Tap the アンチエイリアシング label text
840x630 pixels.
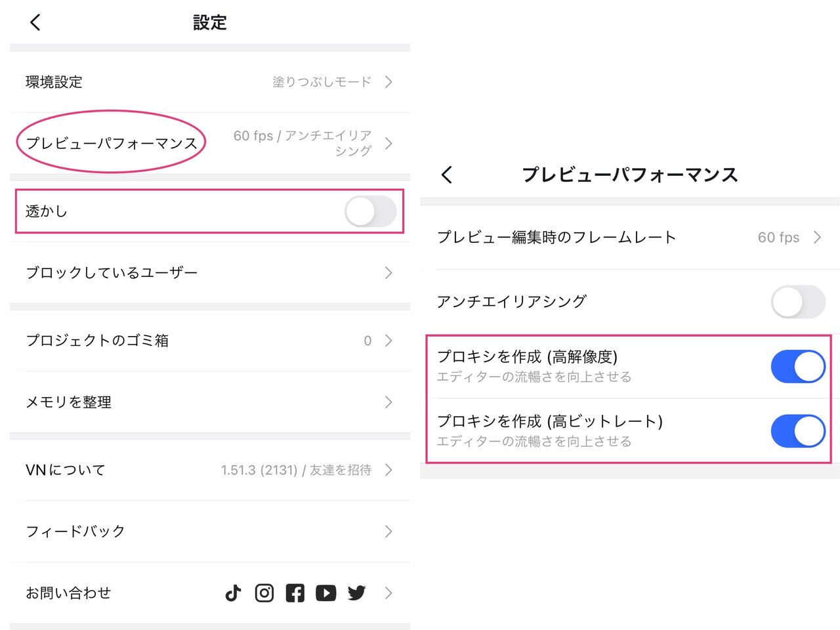(512, 302)
